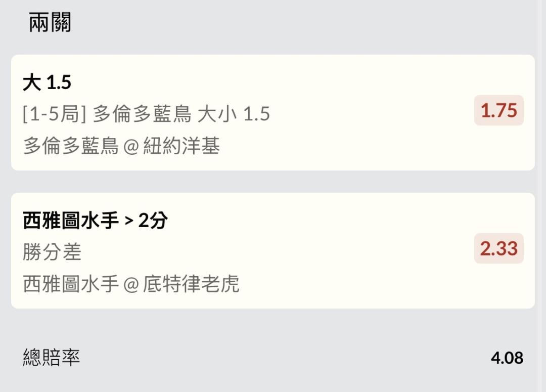Tap 多倫多藍鳥 in the first matchup line
Image resolution: width=546 pixels, height=392 pixels.
pos(71,147)
